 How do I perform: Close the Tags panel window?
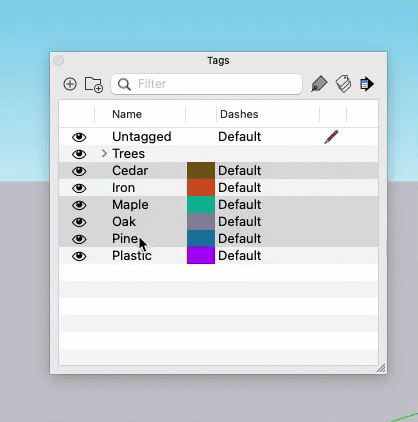[59, 61]
